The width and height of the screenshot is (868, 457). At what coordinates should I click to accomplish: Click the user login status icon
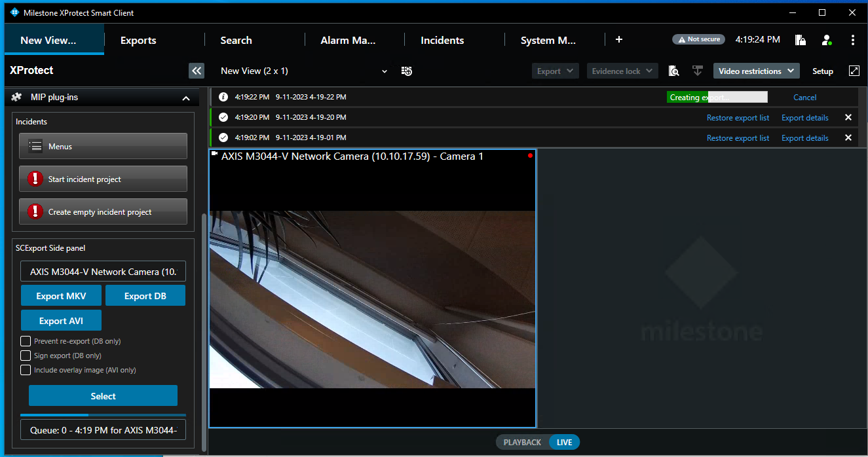click(x=827, y=40)
